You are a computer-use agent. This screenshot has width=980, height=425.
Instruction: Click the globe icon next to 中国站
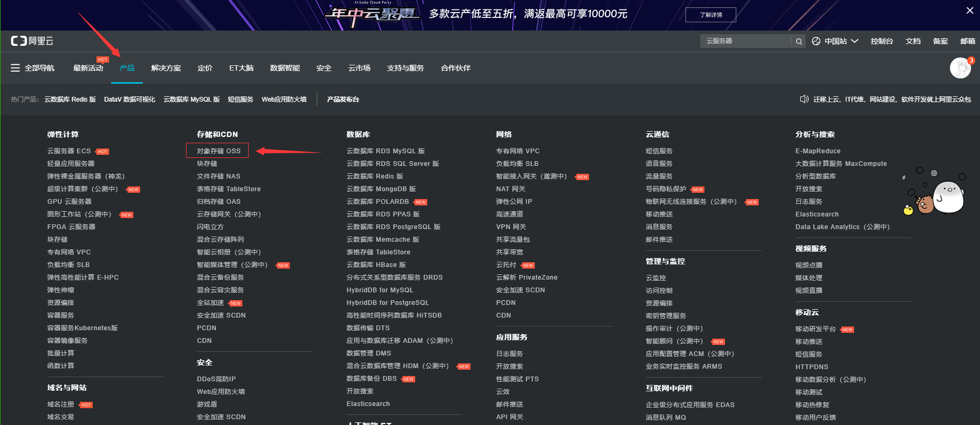point(816,41)
